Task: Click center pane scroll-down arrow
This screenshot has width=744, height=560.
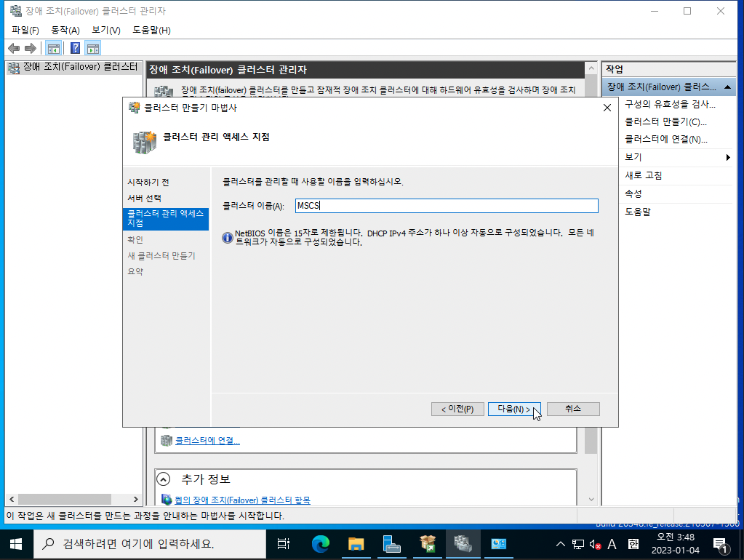Action: [x=591, y=499]
